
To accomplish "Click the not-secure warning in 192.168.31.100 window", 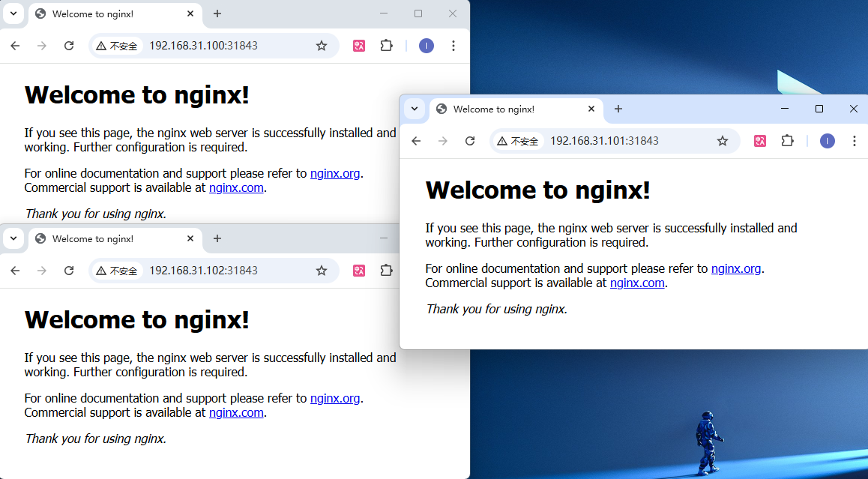I will (117, 46).
